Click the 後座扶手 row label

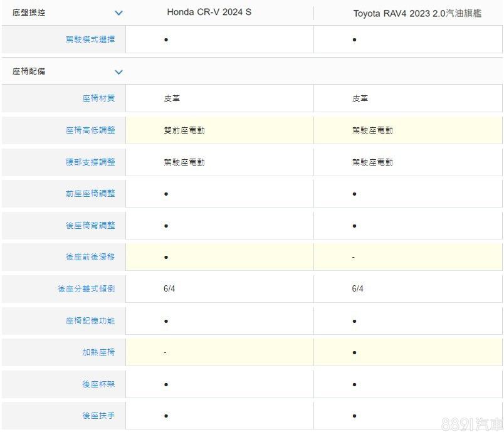pos(98,416)
